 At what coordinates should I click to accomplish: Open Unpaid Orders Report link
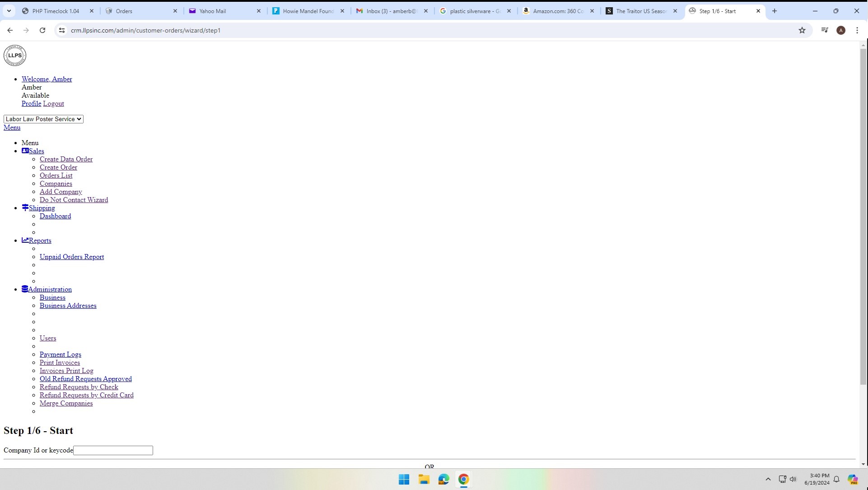72,257
